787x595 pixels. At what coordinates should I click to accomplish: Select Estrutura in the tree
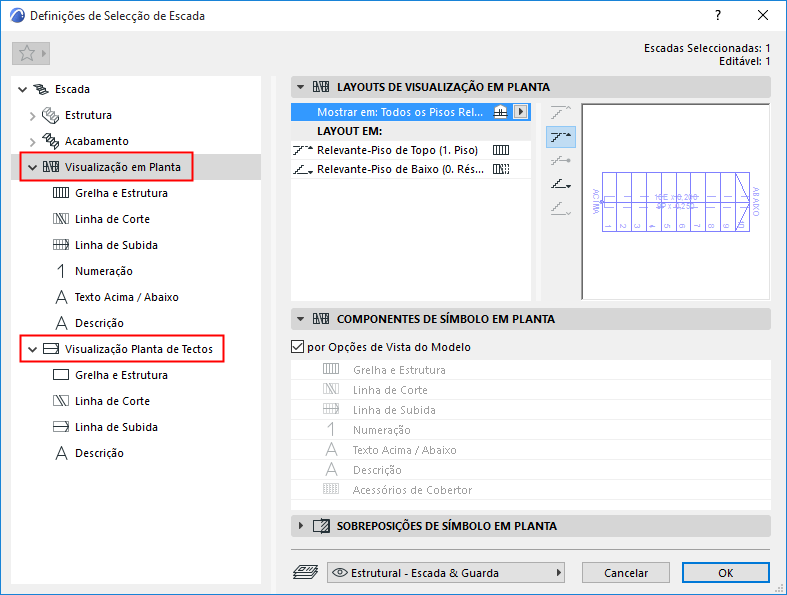[88, 115]
